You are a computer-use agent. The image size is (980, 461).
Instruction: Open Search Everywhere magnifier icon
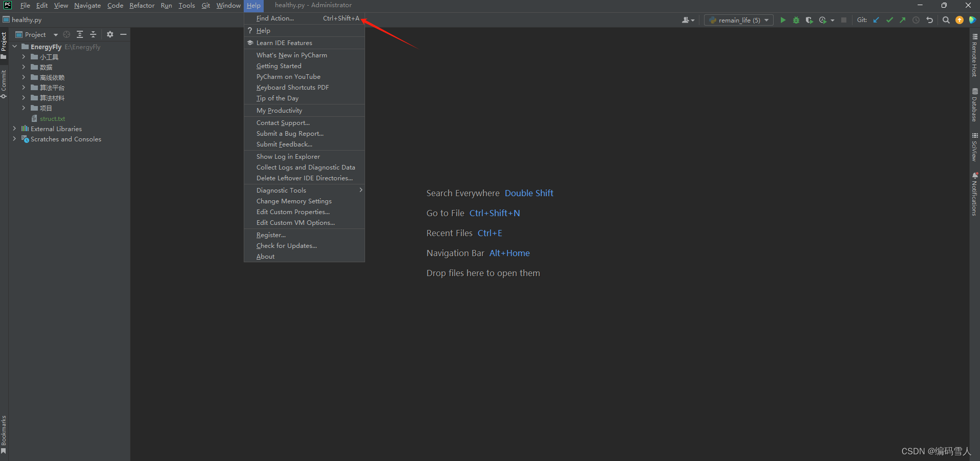pyautogui.click(x=946, y=20)
